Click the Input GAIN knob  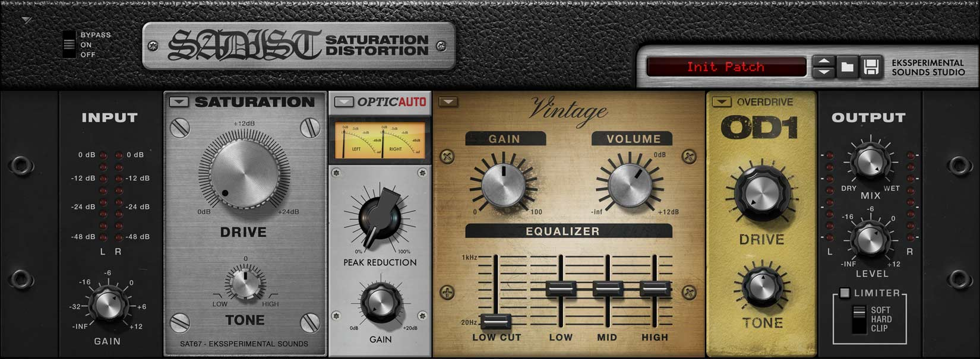(x=109, y=304)
